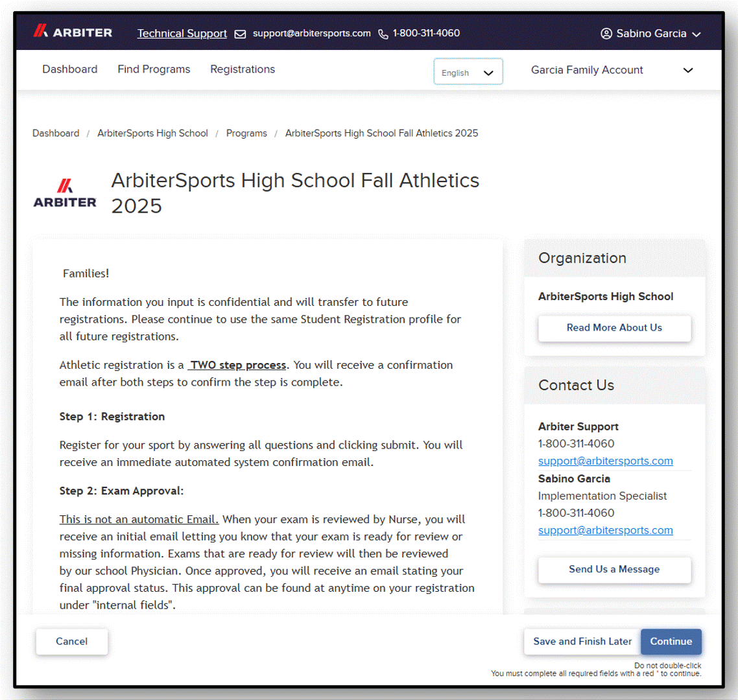This screenshot has height=700, width=738.
Task: Click the Arbiter program logo beside the title
Action: (65, 193)
